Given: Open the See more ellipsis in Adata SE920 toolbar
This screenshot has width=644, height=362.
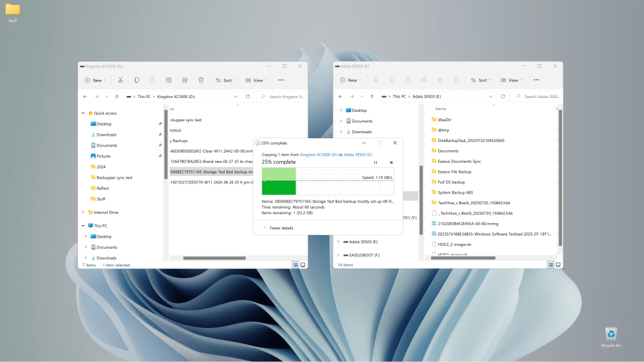Looking at the screenshot, I should point(536,80).
